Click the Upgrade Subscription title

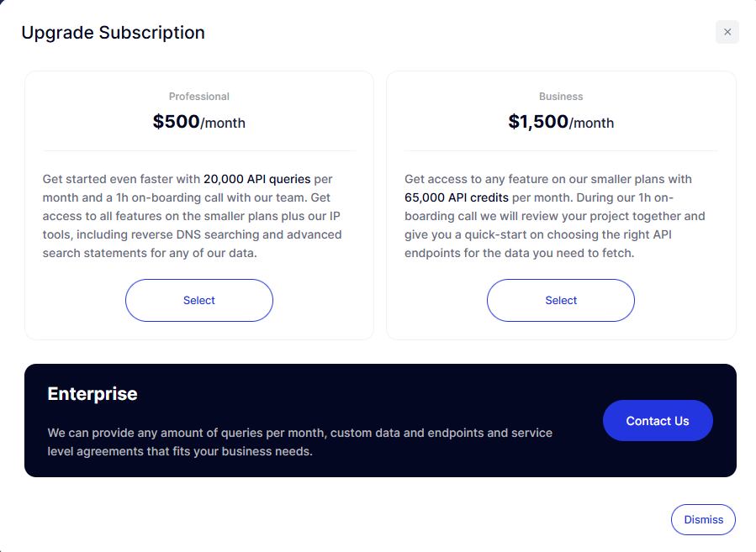point(113,33)
